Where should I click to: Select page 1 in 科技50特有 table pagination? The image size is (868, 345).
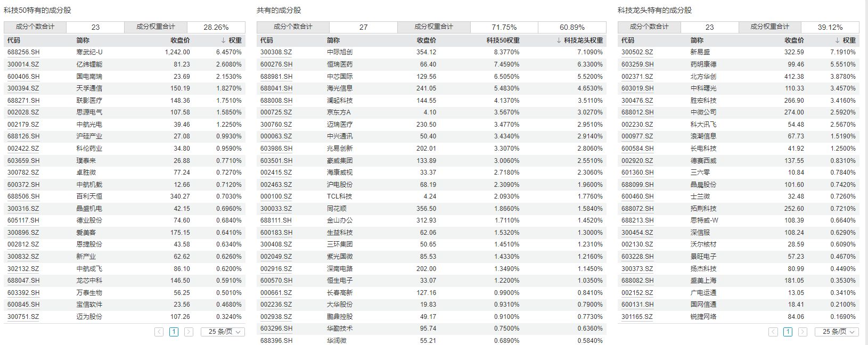click(x=174, y=332)
